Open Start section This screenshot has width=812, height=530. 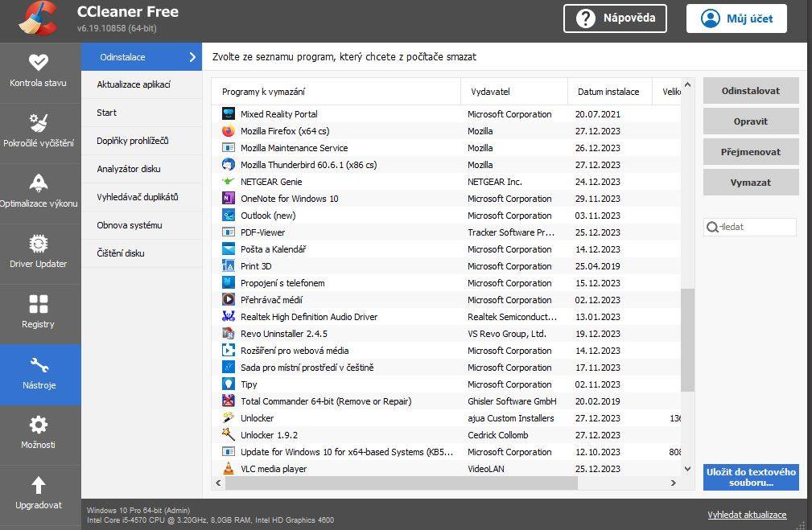coord(142,113)
